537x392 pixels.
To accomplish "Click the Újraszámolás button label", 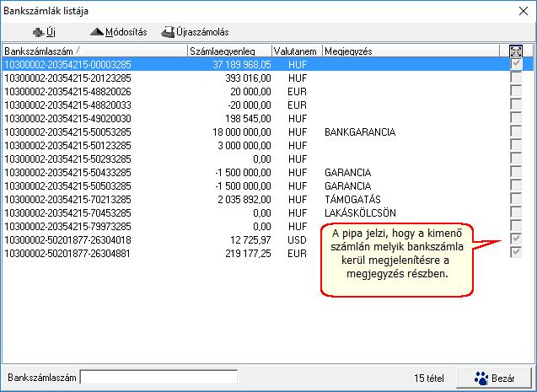I will 202,32.
